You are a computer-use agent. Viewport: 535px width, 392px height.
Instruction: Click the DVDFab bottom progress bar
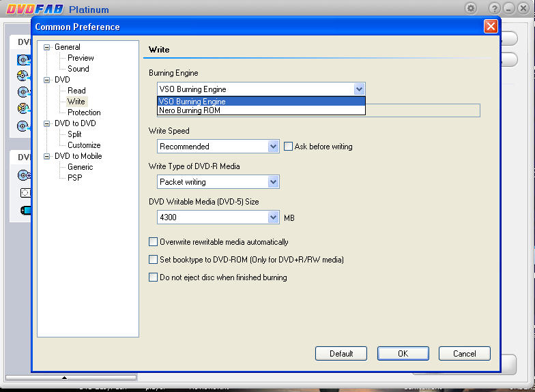(x=71, y=378)
